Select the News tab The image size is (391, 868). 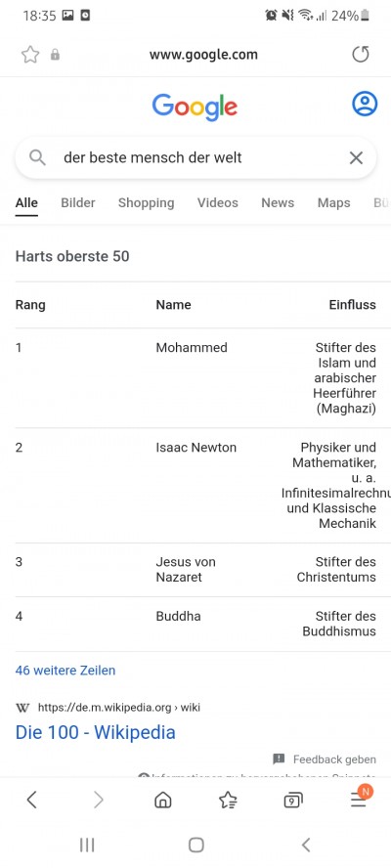(x=278, y=202)
